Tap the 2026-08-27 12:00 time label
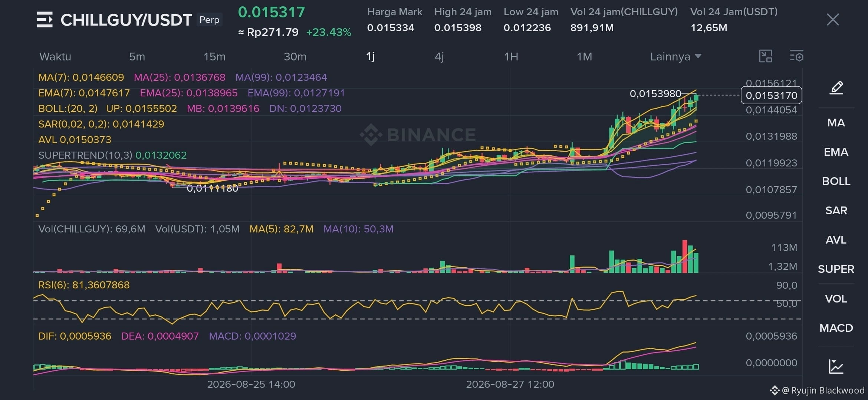The height and width of the screenshot is (400, 868). (510, 384)
